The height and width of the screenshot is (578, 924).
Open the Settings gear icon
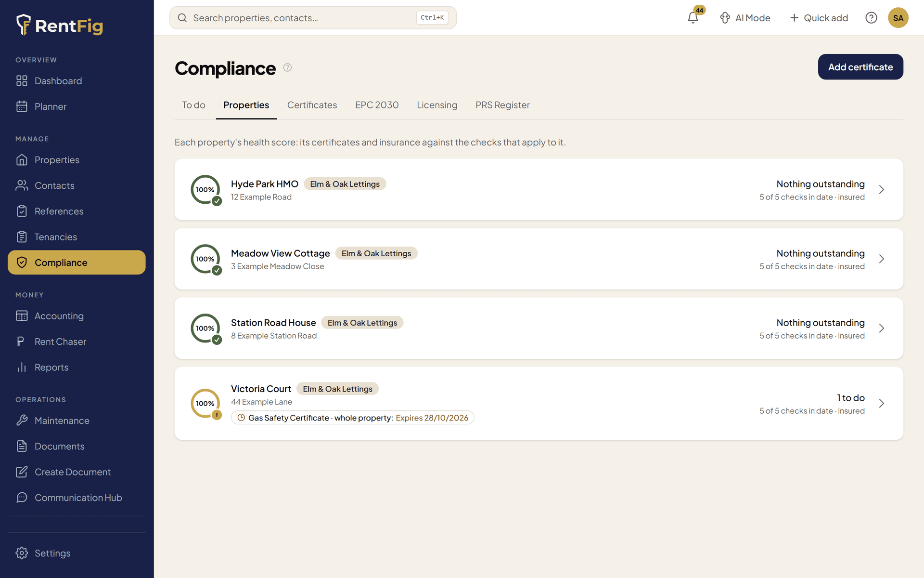22,553
